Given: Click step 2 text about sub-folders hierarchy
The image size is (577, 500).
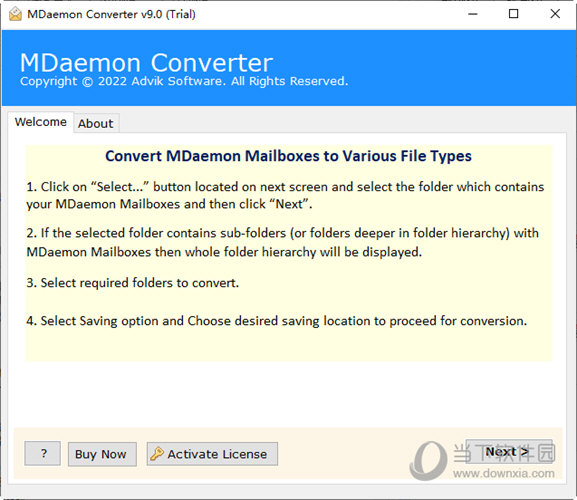Looking at the screenshot, I should (283, 242).
